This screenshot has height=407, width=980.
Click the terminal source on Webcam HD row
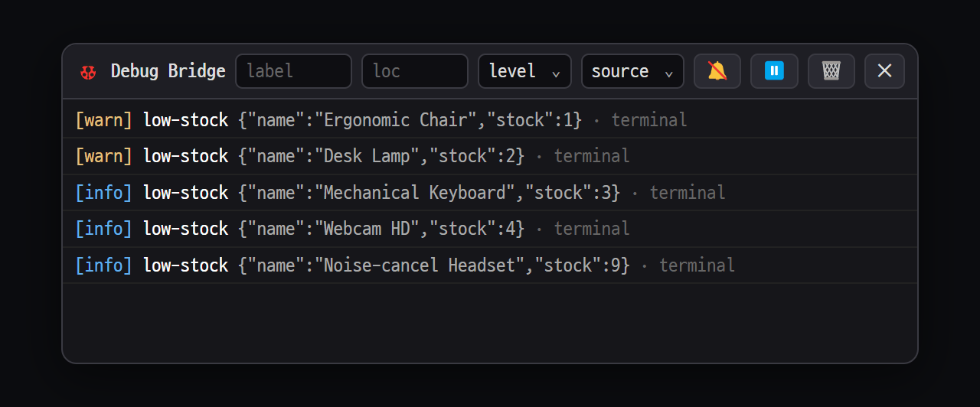point(592,229)
